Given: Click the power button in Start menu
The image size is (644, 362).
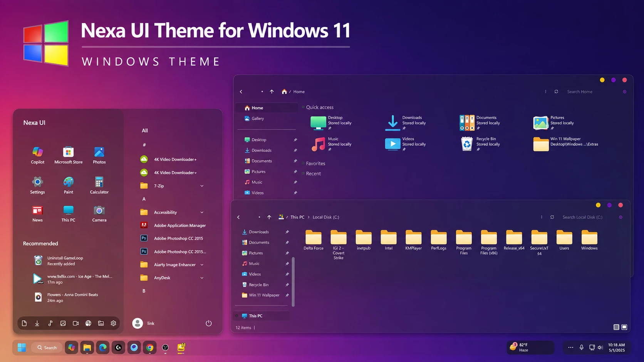Looking at the screenshot, I should point(208,323).
